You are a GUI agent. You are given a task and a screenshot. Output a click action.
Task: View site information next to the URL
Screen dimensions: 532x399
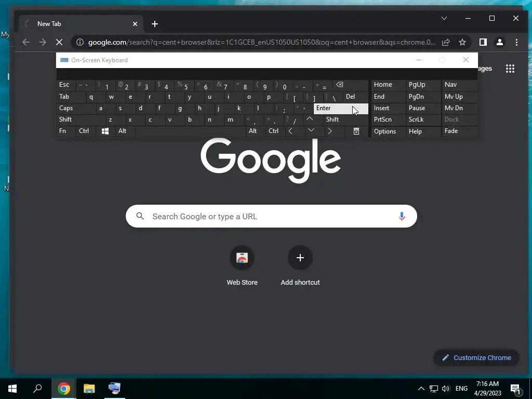click(79, 42)
